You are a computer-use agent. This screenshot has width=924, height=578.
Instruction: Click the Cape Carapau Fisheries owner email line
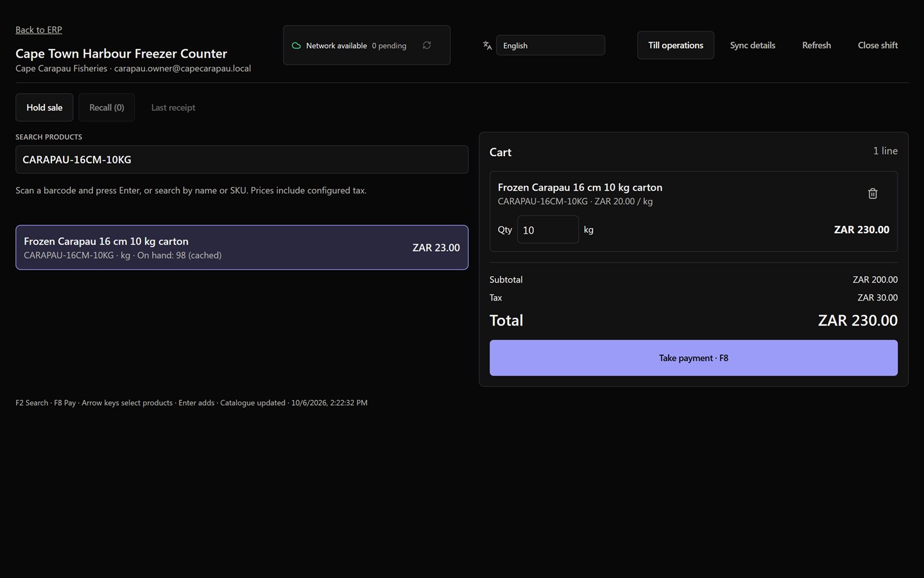coord(133,69)
